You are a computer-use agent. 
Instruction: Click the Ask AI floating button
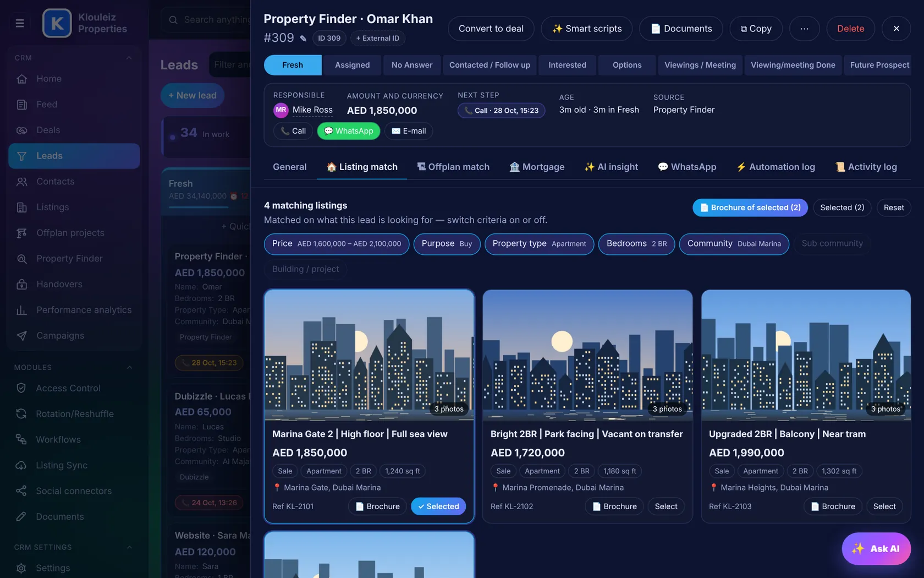tap(876, 549)
